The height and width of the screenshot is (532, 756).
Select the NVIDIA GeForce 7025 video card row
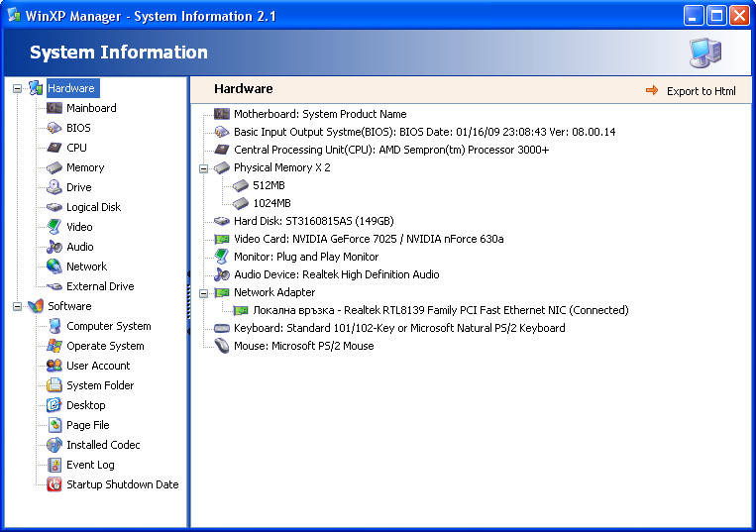369,239
